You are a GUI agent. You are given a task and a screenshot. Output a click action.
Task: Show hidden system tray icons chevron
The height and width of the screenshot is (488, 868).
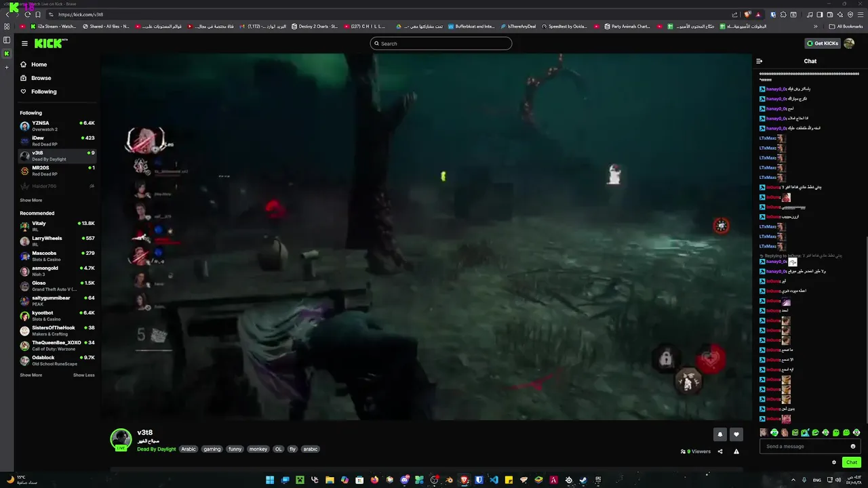[x=793, y=480]
